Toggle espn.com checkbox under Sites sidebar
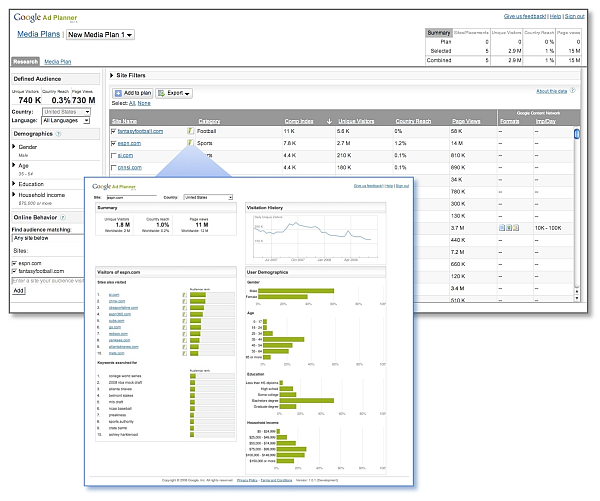The width and height of the screenshot is (600, 501). [15, 263]
